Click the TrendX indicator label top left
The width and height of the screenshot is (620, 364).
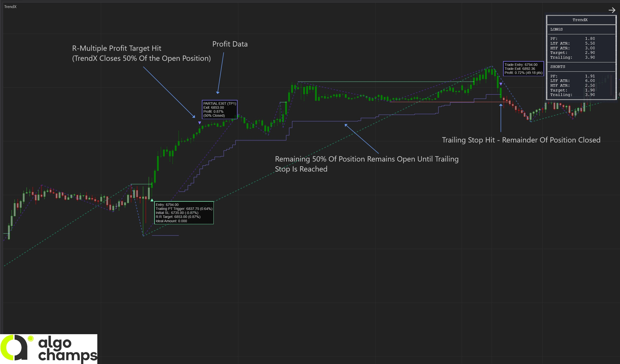(x=10, y=7)
